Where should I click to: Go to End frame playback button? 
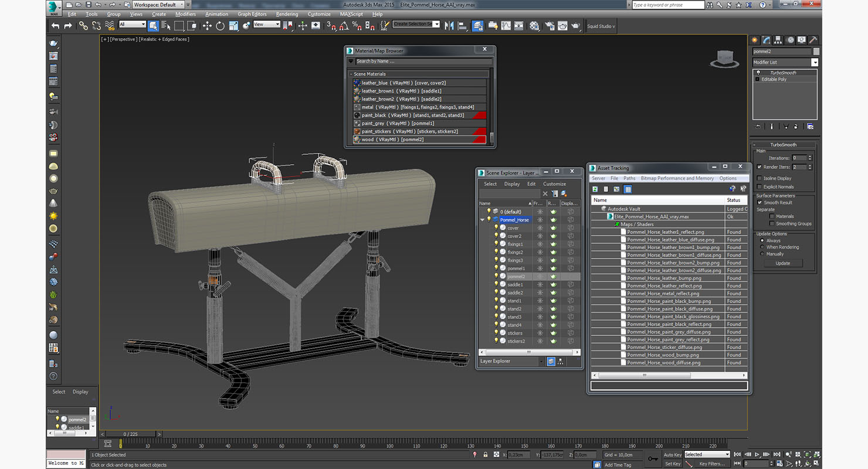coord(777,454)
